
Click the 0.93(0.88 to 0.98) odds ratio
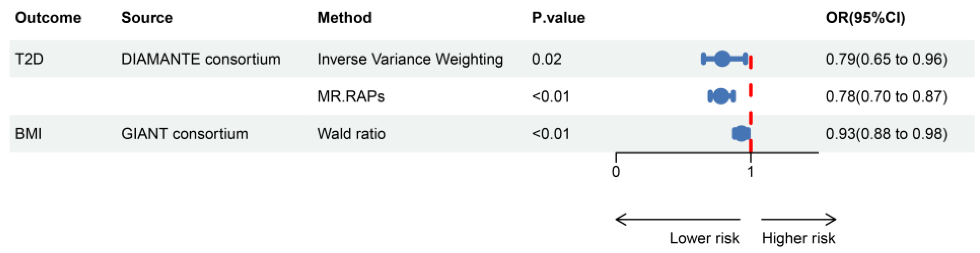point(886,134)
